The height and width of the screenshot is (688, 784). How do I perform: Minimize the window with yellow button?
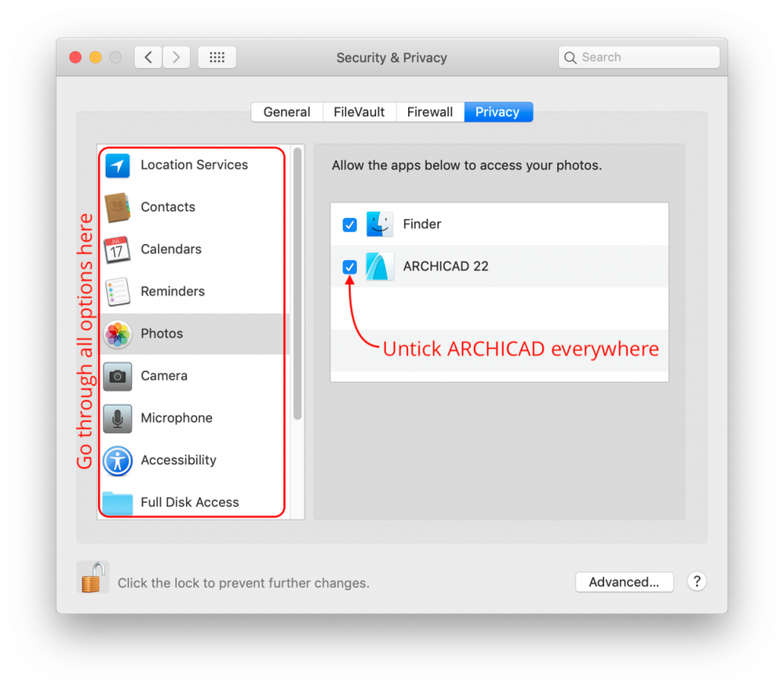[96, 57]
